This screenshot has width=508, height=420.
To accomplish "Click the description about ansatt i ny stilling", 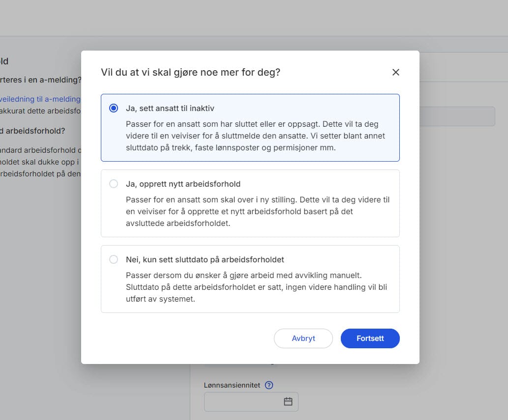I will tap(257, 211).
